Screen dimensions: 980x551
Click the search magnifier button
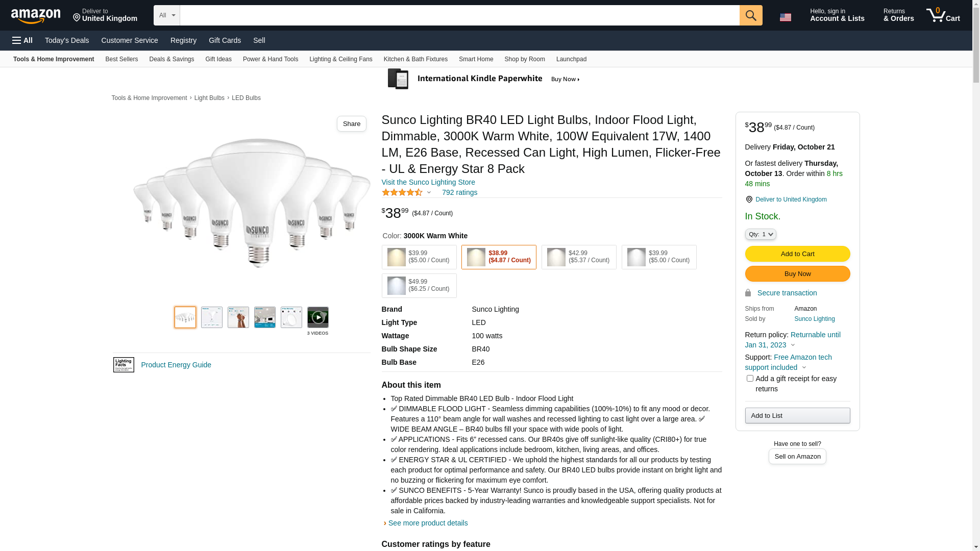pos(750,15)
